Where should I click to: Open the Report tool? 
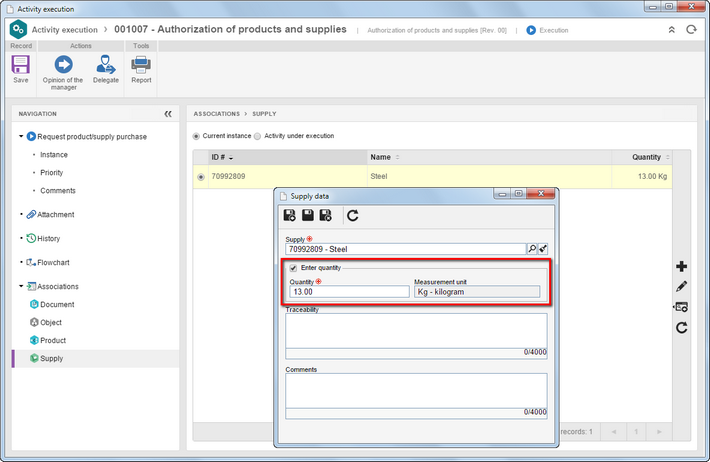pos(141,65)
